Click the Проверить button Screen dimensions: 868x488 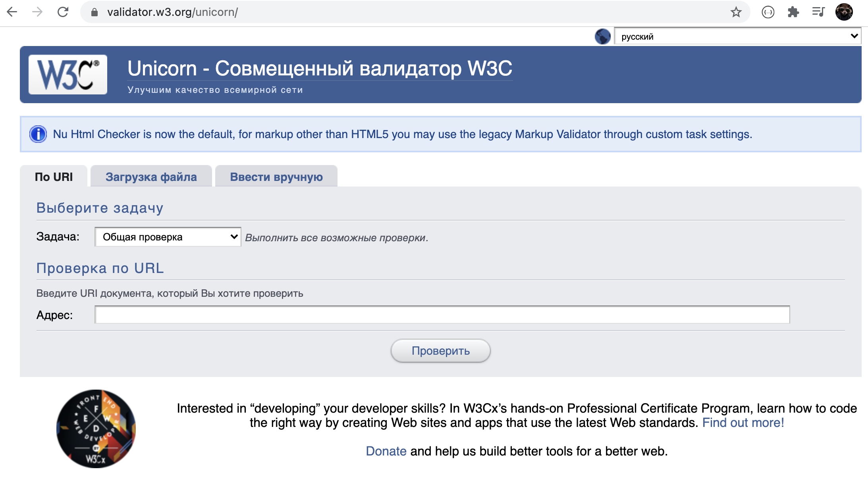point(441,351)
